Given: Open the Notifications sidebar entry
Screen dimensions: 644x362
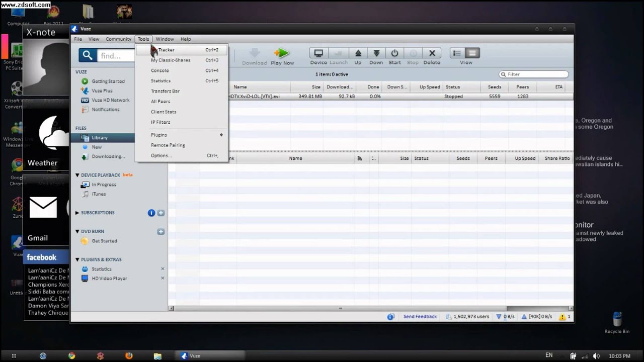Looking at the screenshot, I should tap(105, 109).
